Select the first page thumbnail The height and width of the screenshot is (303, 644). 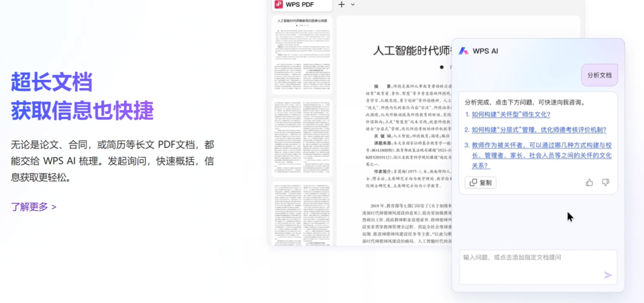pos(302,55)
